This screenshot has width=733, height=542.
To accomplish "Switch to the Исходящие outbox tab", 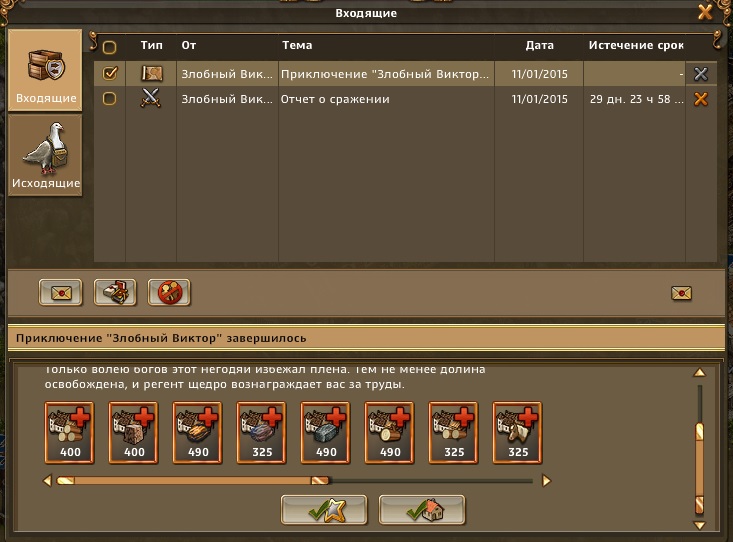I will 45,155.
